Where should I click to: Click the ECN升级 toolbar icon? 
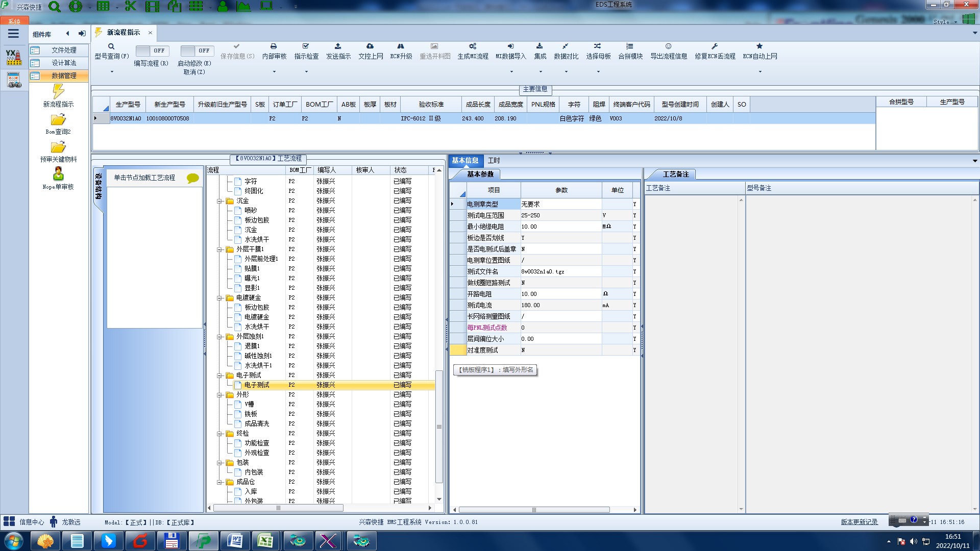tap(401, 46)
